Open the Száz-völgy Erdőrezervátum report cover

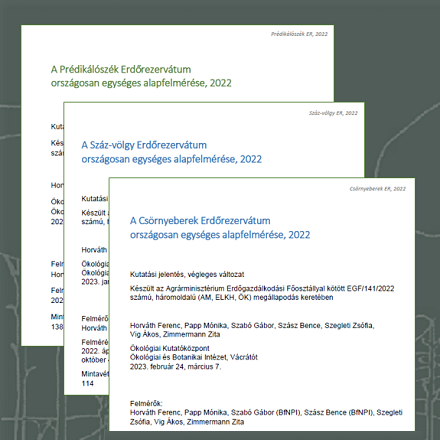point(213,140)
